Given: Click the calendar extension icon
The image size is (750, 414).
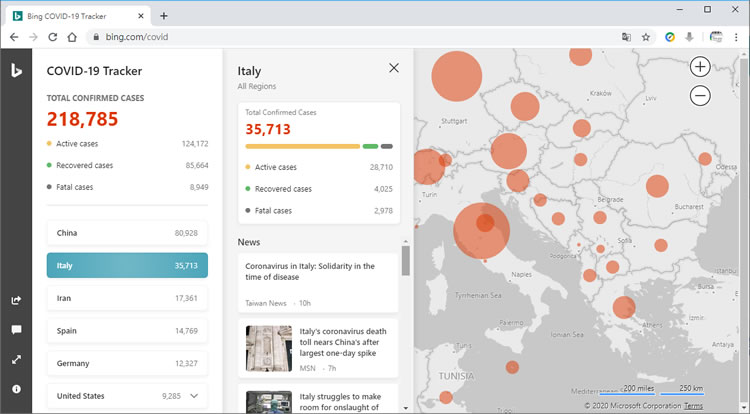Looking at the screenshot, I should [716, 37].
